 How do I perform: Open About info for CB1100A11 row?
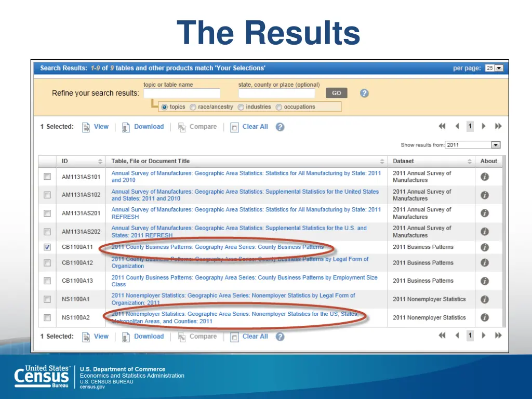(x=485, y=247)
